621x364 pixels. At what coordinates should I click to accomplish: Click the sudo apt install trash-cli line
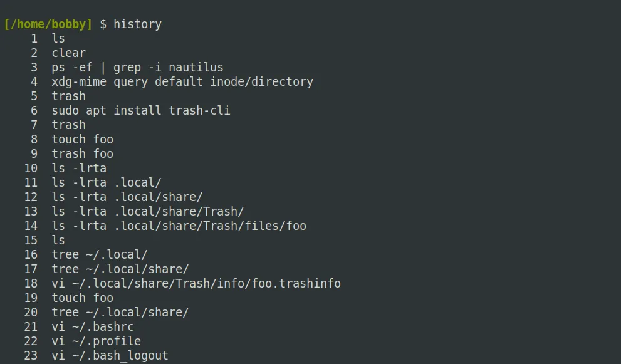click(140, 111)
